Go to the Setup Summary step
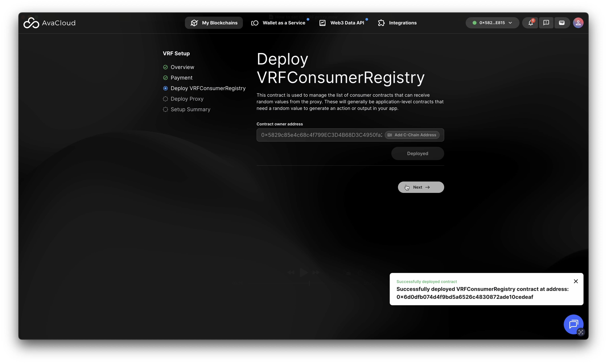The image size is (607, 364). click(190, 109)
